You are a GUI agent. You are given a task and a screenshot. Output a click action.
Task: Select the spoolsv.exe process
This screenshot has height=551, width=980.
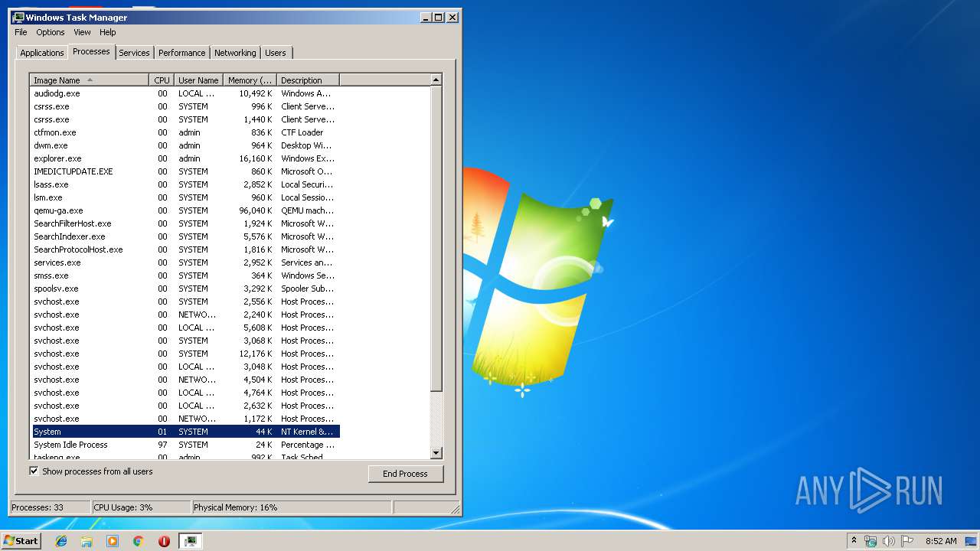pyautogui.click(x=185, y=289)
